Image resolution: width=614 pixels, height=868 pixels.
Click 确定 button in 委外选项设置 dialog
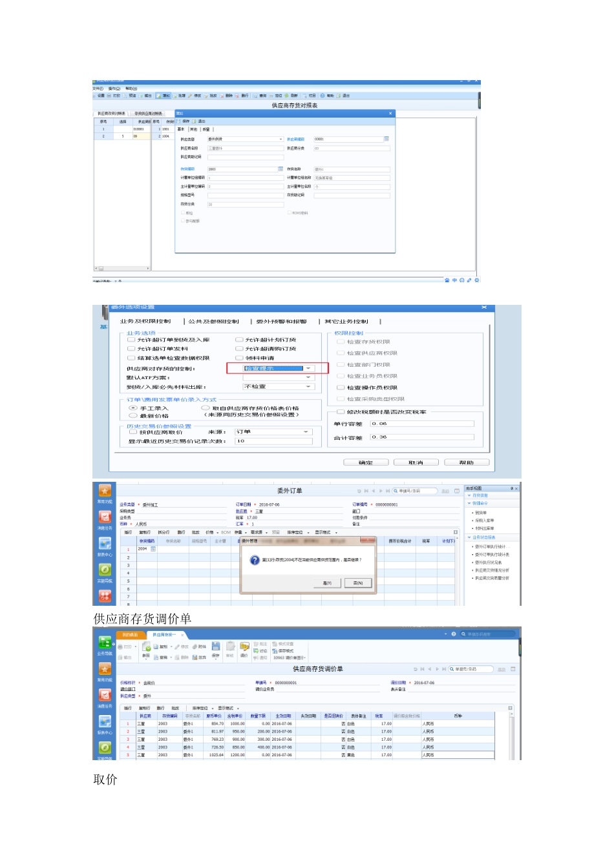pos(366,462)
